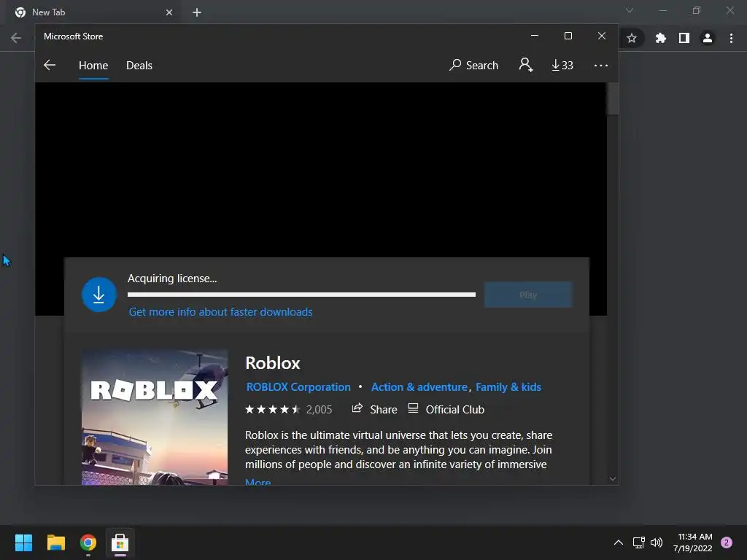Image resolution: width=747 pixels, height=560 pixels.
Task: Close the Microsoft Store window
Action: click(x=602, y=36)
